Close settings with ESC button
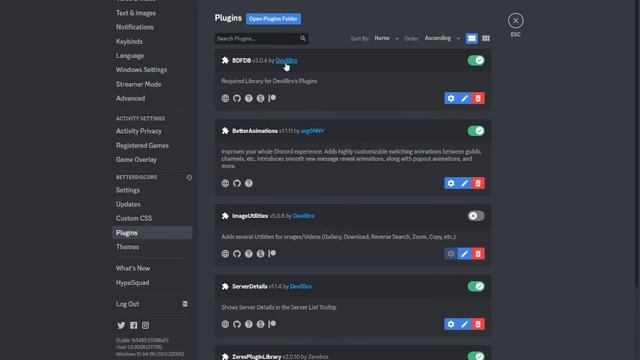The width and height of the screenshot is (640, 360). click(x=516, y=21)
